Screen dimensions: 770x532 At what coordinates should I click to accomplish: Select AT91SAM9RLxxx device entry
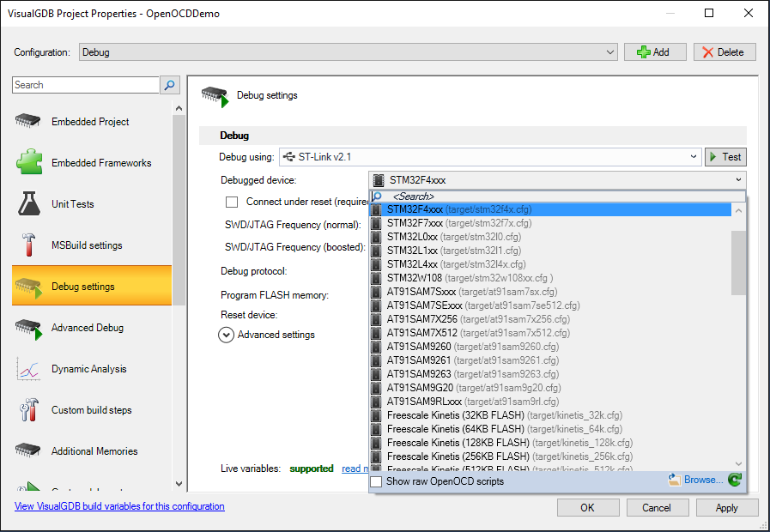550,402
